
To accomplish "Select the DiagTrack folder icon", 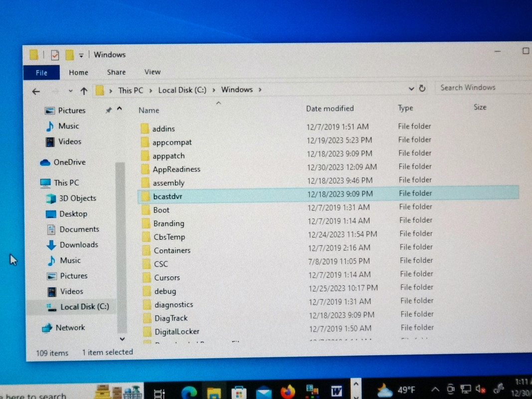I will point(148,318).
